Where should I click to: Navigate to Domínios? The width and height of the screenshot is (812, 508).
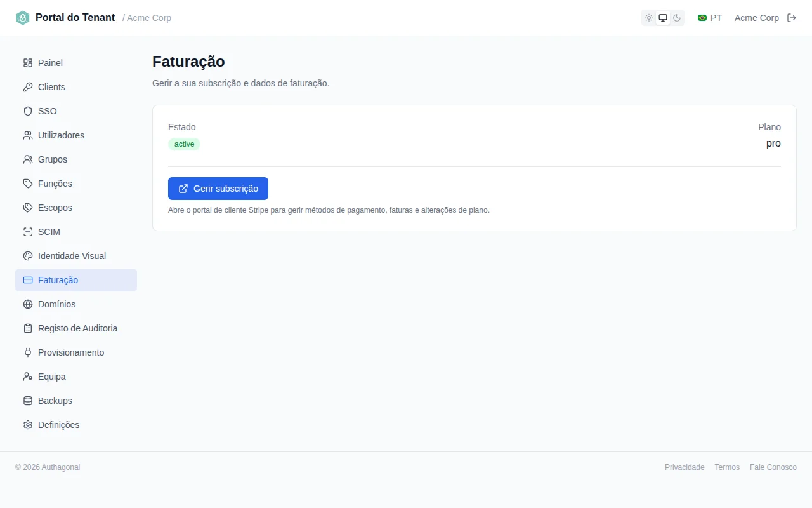point(76,304)
